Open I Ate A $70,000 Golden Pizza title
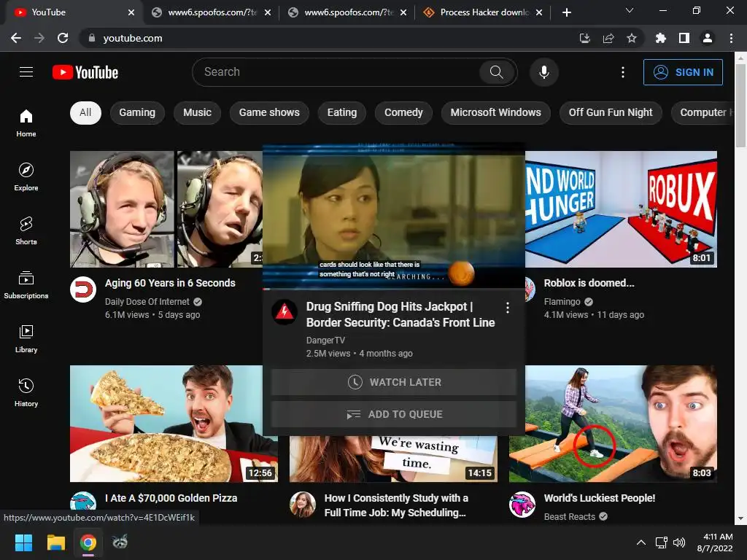Screen dimensions: 747x560 tap(171, 498)
